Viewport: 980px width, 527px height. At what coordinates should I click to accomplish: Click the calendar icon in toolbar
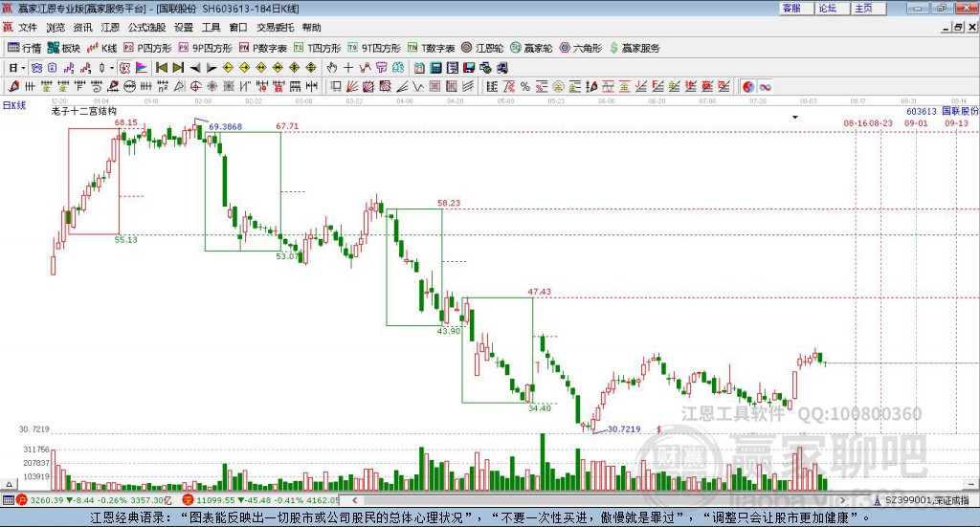click(x=419, y=68)
